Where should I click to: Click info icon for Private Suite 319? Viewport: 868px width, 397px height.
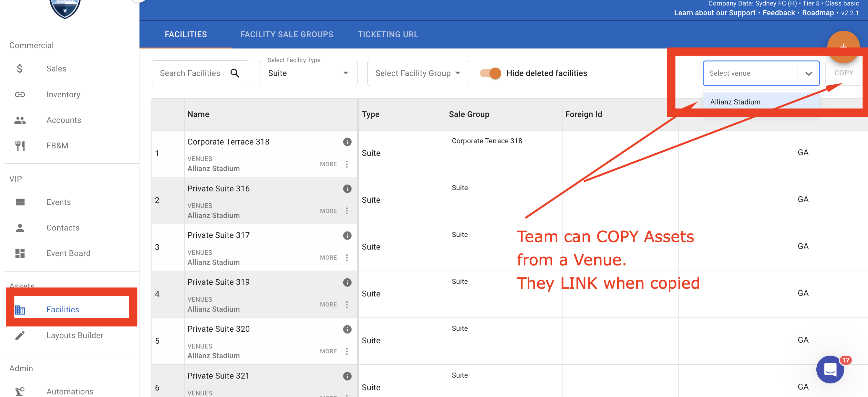(347, 282)
